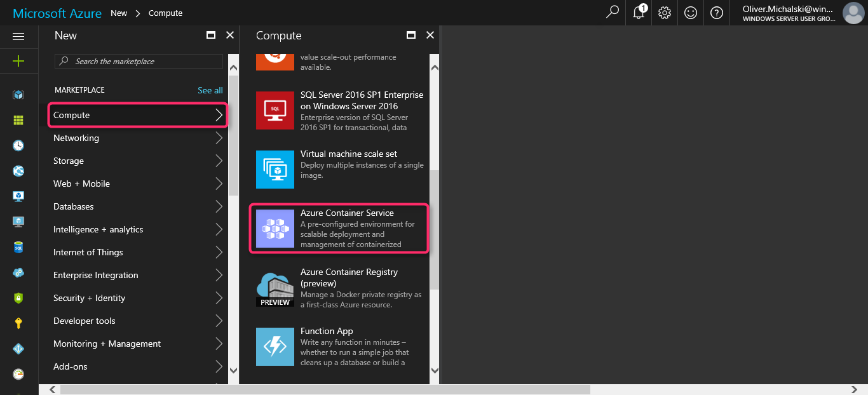Click the green plus New resource icon

[x=18, y=61]
